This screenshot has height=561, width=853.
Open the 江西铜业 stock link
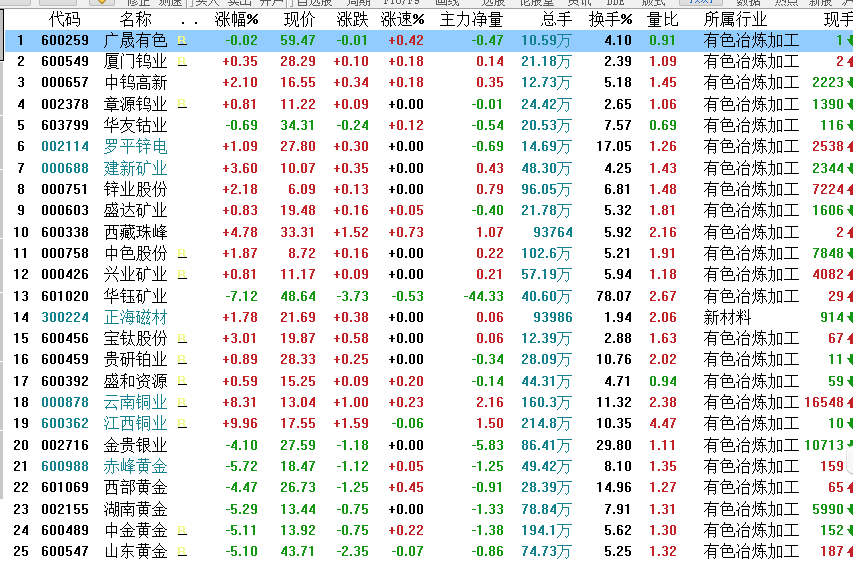[135, 424]
